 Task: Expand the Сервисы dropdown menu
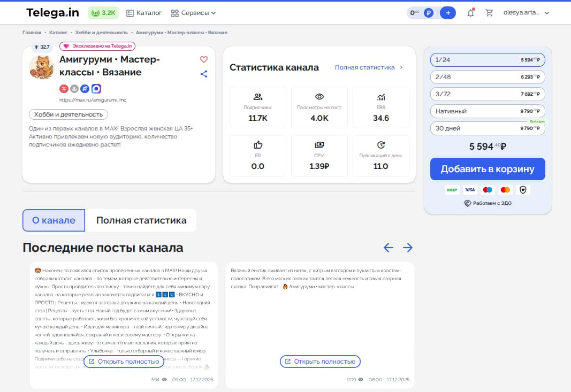point(193,13)
